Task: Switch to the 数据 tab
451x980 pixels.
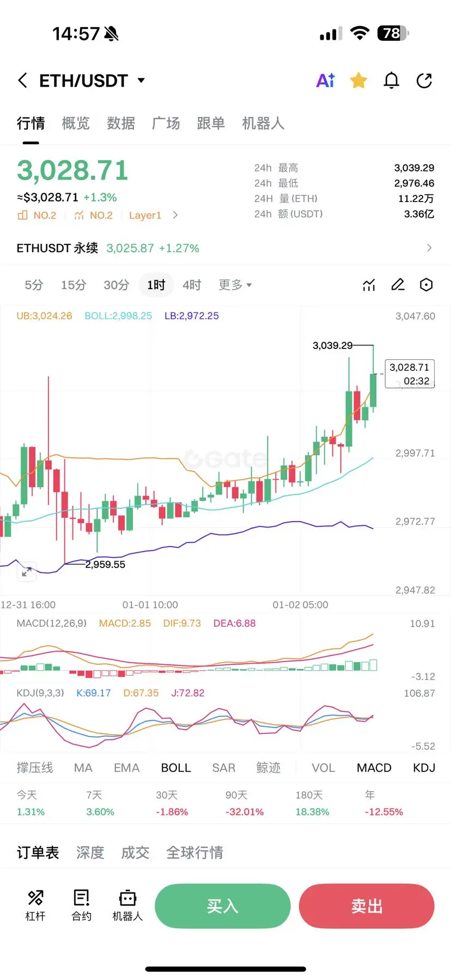Action: tap(121, 123)
